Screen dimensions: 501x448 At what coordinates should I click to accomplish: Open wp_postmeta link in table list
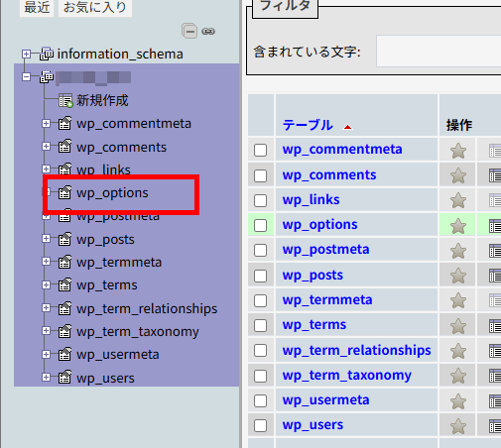[x=325, y=250]
